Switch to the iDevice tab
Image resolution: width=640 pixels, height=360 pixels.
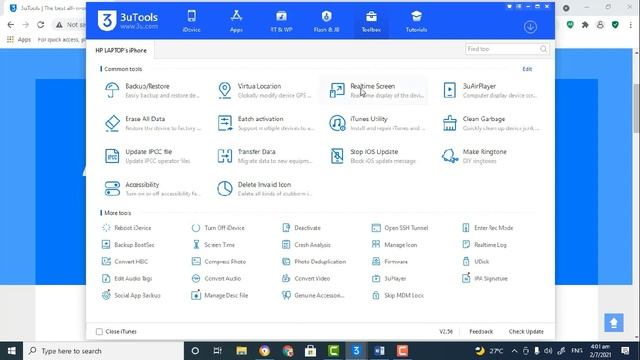point(191,21)
